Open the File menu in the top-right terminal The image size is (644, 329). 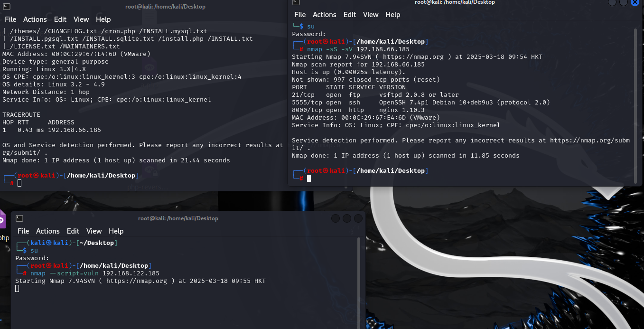click(300, 15)
